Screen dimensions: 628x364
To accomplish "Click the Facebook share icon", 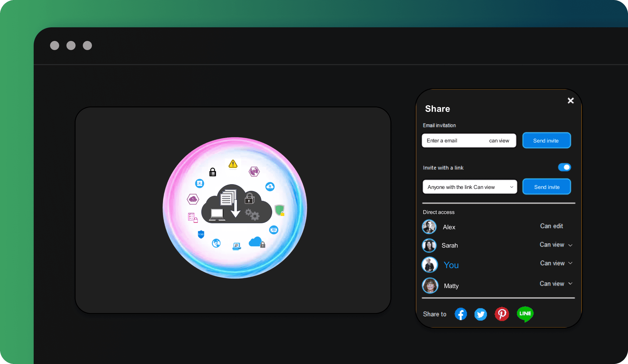I will point(461,313).
